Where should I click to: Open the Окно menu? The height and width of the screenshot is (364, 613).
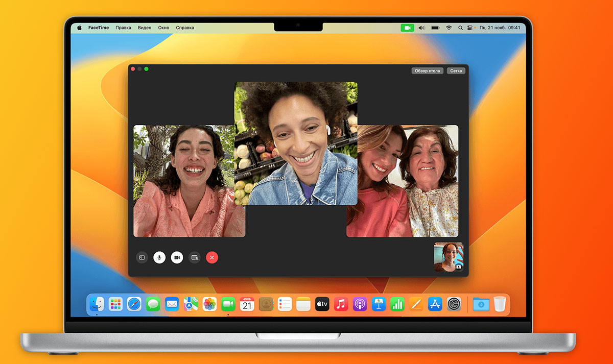click(x=163, y=28)
